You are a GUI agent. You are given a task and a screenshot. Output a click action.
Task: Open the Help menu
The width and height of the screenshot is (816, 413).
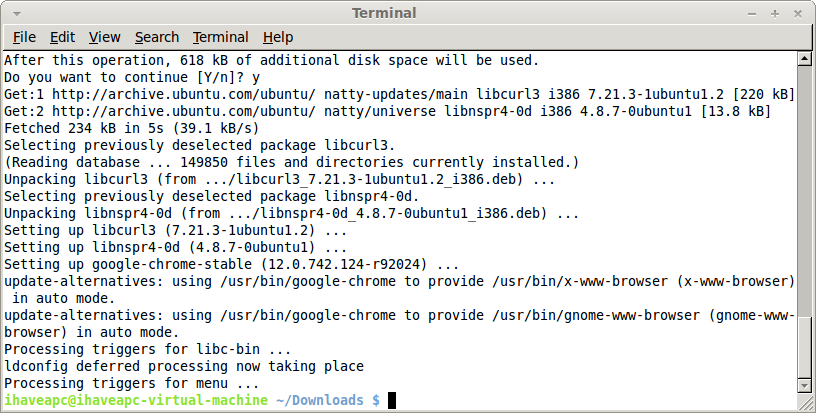[x=278, y=37]
